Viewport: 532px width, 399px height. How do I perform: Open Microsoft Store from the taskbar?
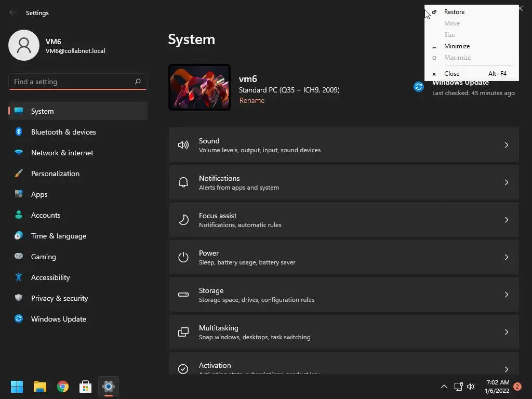point(86,387)
